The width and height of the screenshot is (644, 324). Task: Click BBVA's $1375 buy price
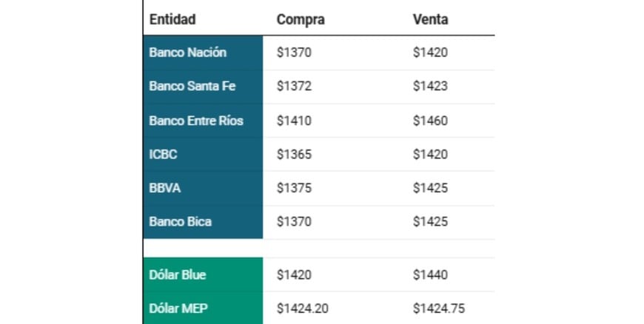coord(294,188)
